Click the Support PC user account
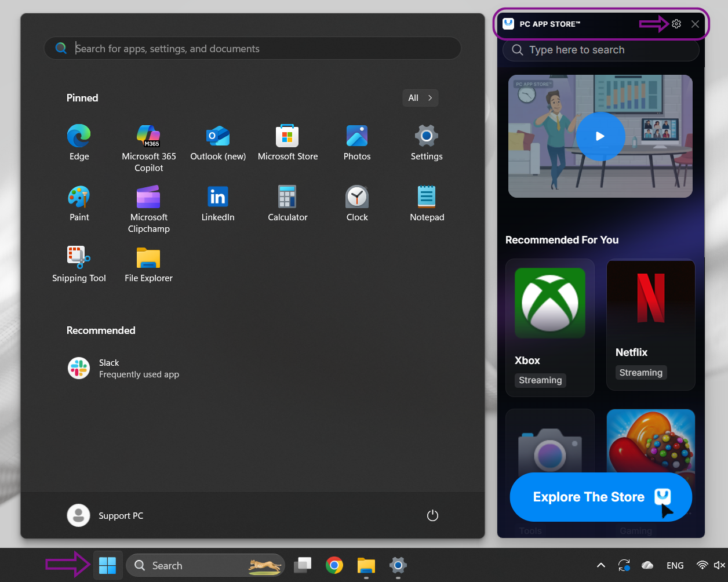 pos(105,515)
